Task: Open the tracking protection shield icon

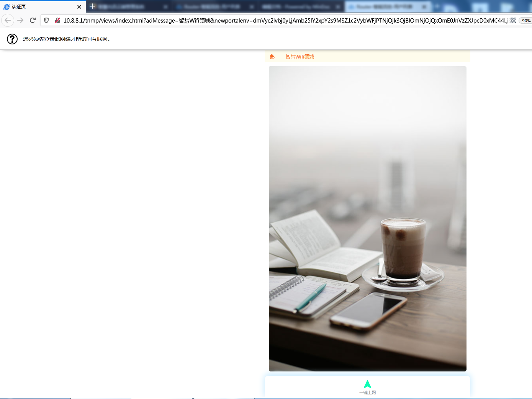Action: click(46, 20)
